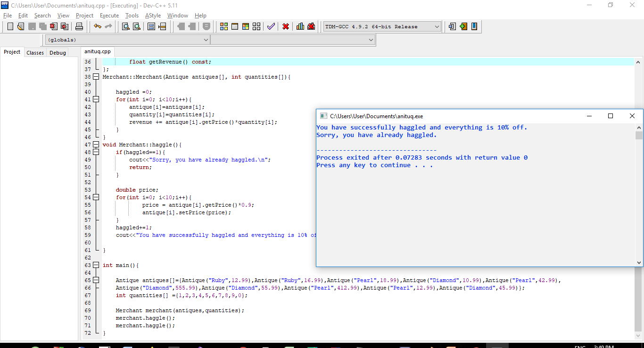Open the TDM-GCC compiler selection dropdown

tap(437, 26)
